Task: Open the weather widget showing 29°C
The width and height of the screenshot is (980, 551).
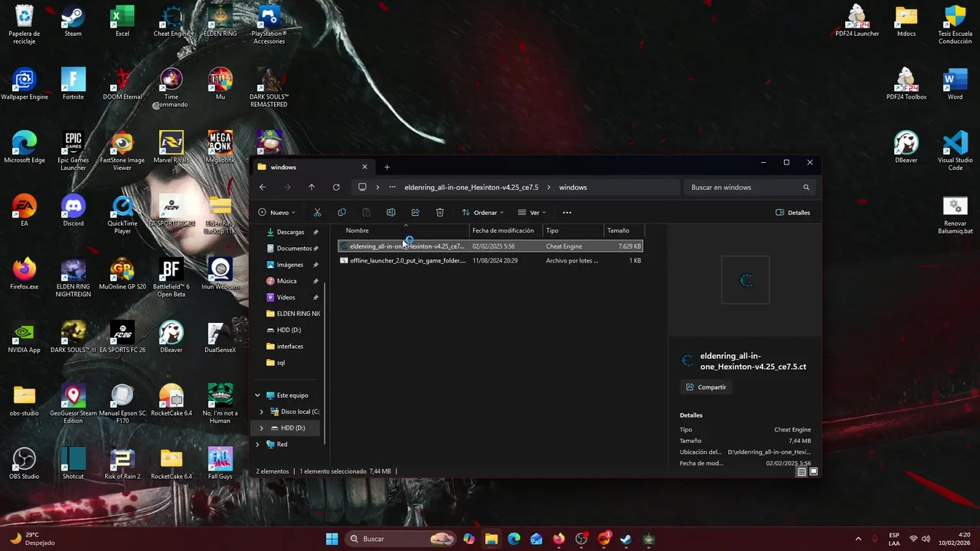Action: click(32, 539)
